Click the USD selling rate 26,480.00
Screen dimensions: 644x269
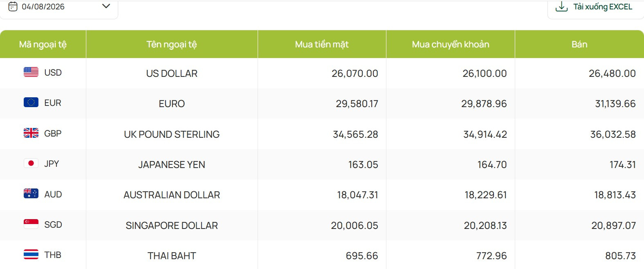click(x=612, y=74)
